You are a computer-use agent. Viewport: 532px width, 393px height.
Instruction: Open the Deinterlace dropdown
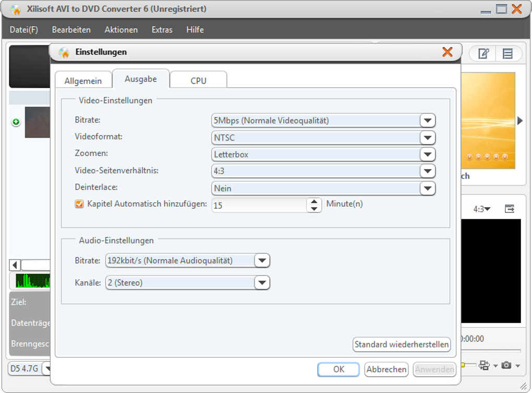428,188
